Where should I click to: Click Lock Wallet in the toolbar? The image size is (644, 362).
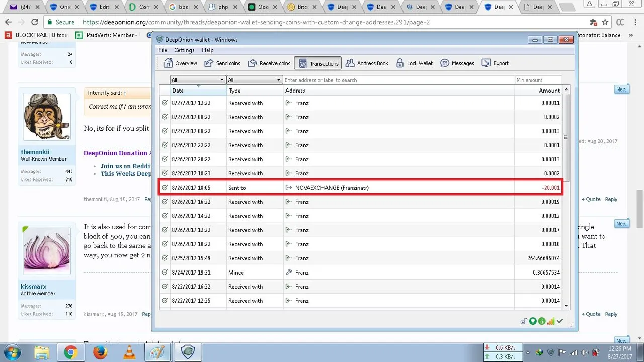[x=415, y=63]
